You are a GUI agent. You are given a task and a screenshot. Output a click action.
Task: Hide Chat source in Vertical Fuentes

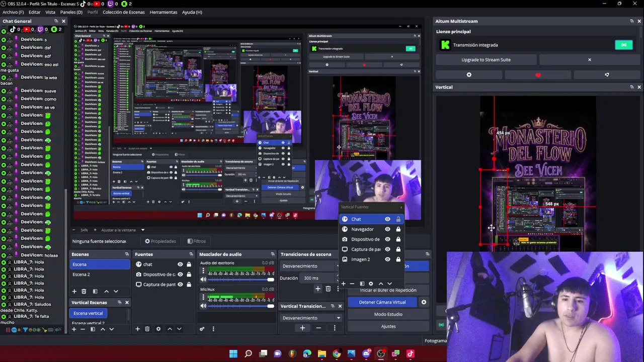point(387,219)
